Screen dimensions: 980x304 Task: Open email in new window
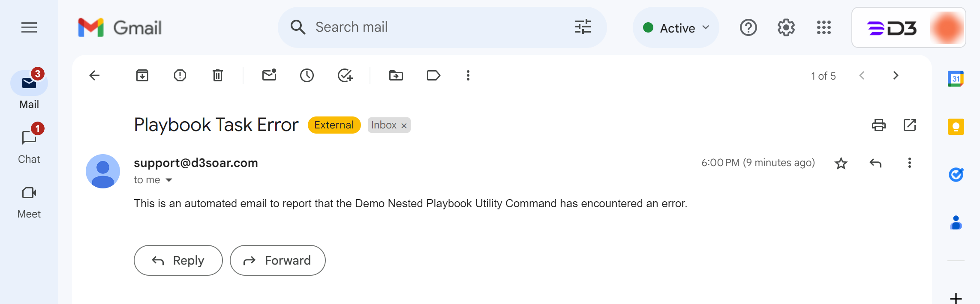pyautogui.click(x=909, y=125)
